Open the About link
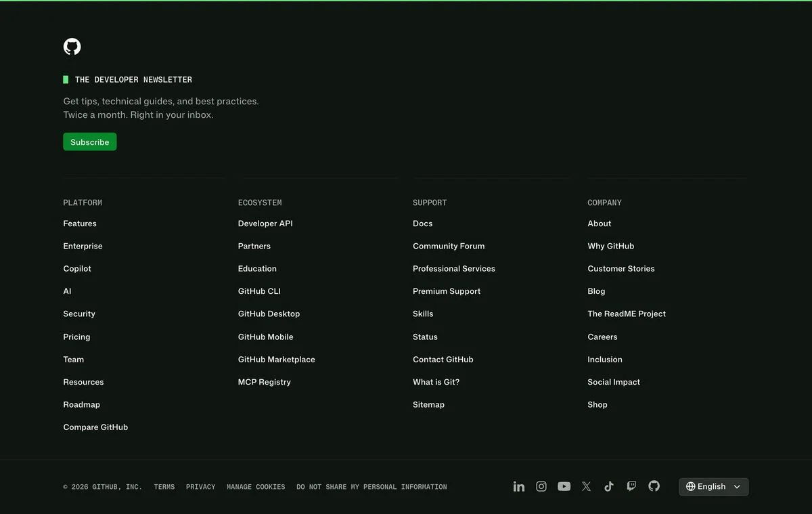Image resolution: width=812 pixels, height=514 pixels. pyautogui.click(x=600, y=223)
